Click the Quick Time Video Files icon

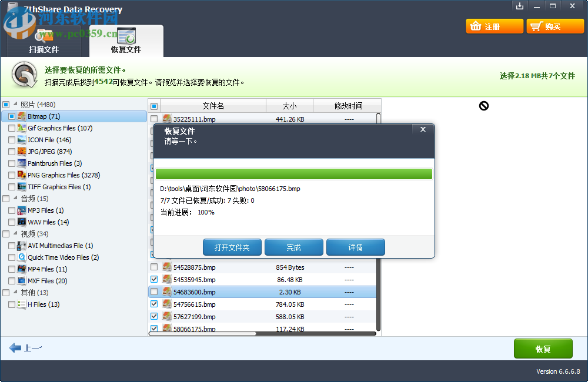pyautogui.click(x=22, y=257)
